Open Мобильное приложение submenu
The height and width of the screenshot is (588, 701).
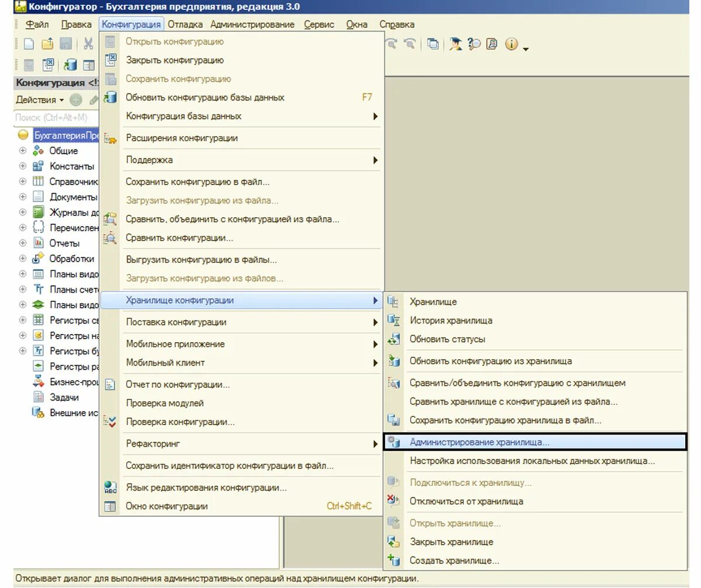tap(241, 344)
